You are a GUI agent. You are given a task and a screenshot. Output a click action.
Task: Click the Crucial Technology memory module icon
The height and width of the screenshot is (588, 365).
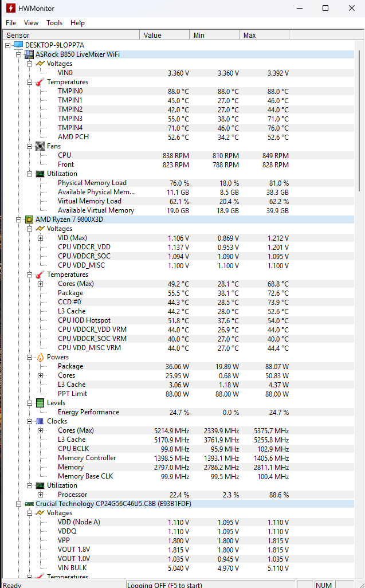point(29,504)
